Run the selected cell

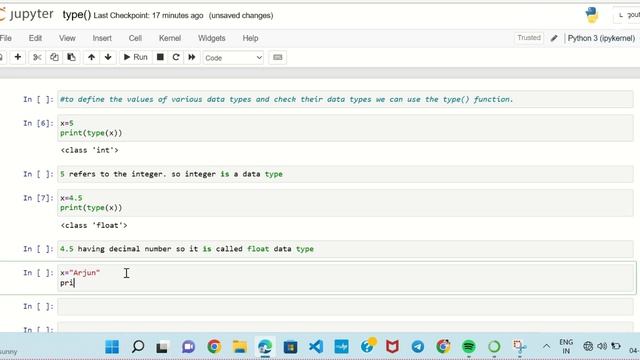click(136, 57)
